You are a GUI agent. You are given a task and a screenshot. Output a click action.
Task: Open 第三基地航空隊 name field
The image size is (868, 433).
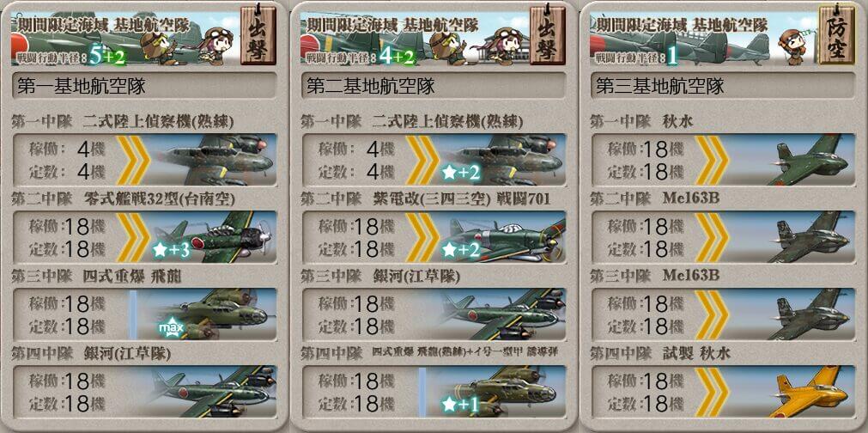point(723,86)
